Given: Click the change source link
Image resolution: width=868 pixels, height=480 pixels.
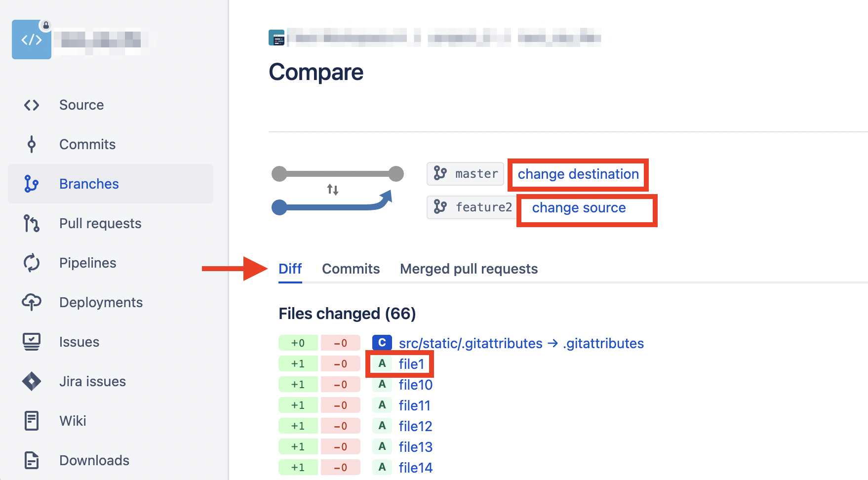Looking at the screenshot, I should pyautogui.click(x=579, y=208).
